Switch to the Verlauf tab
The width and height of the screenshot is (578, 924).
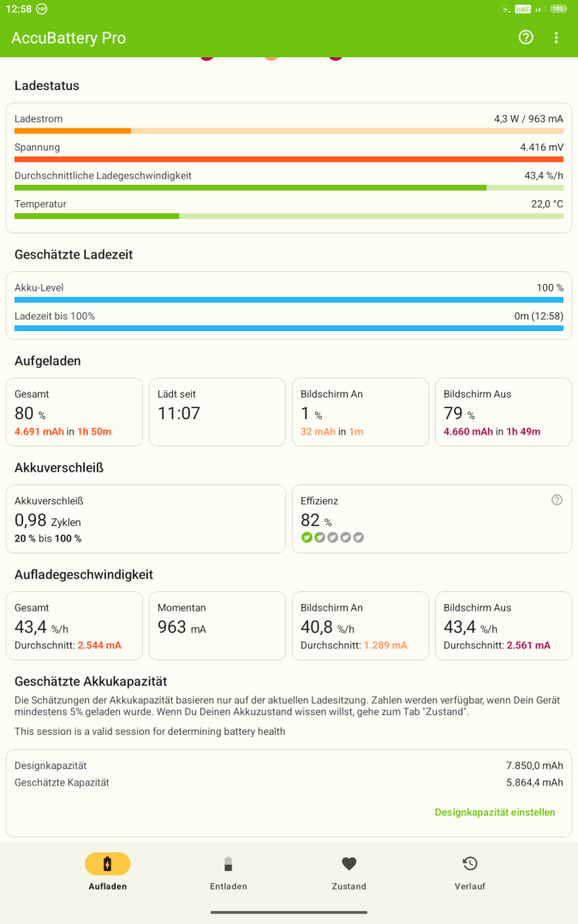click(x=469, y=872)
